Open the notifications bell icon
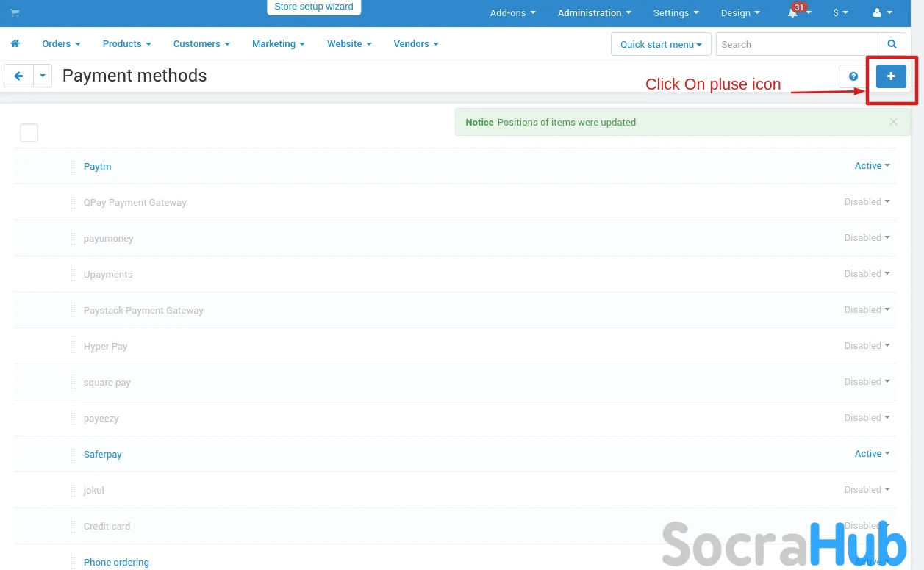The width and height of the screenshot is (924, 570). pyautogui.click(x=794, y=13)
